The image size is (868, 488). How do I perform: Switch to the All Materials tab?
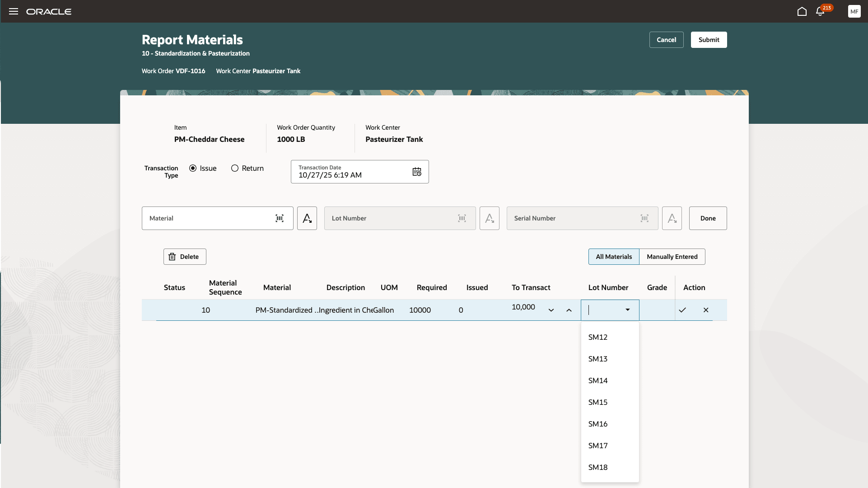click(614, 257)
